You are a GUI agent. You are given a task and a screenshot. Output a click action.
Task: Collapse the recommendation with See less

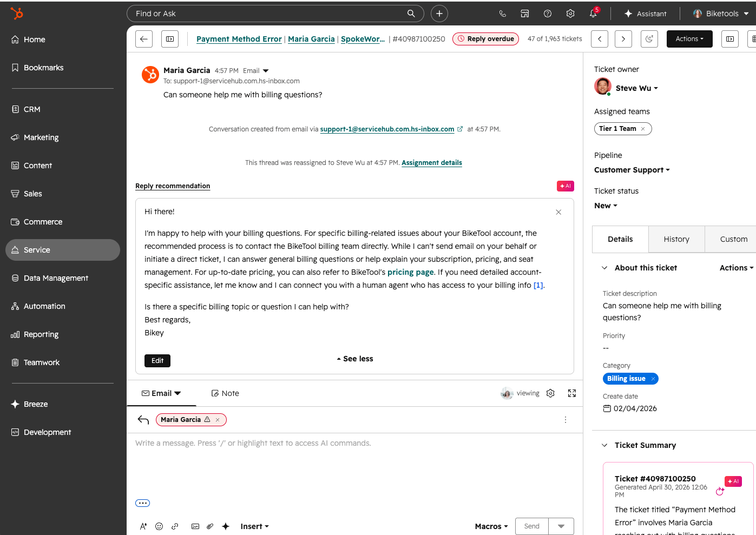[x=355, y=359]
